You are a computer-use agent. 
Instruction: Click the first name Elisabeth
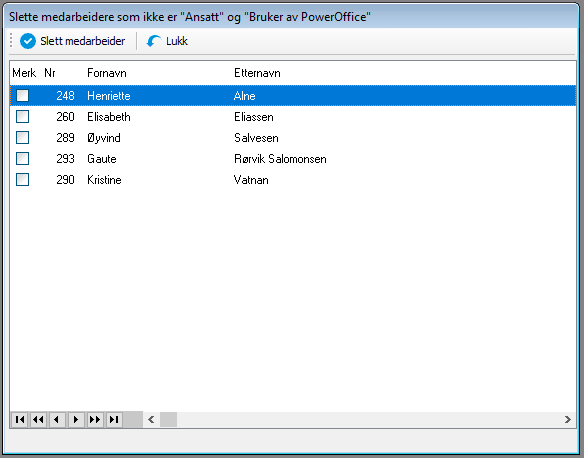point(109,117)
